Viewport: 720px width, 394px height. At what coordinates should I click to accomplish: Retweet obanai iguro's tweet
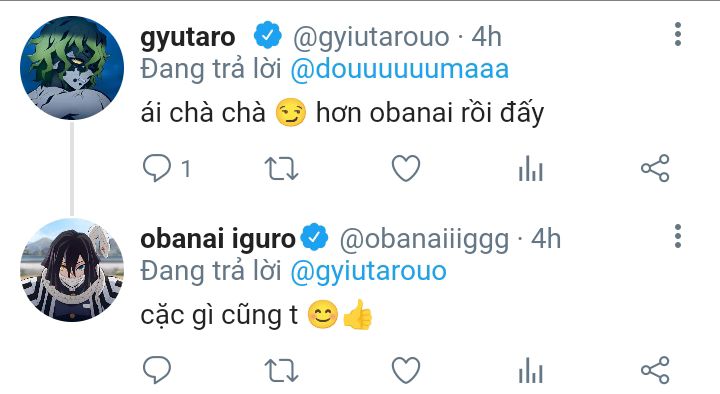[x=281, y=370]
